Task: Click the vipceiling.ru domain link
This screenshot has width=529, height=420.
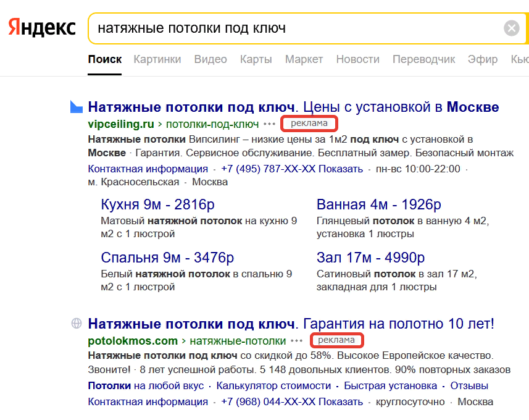Action: tap(121, 124)
